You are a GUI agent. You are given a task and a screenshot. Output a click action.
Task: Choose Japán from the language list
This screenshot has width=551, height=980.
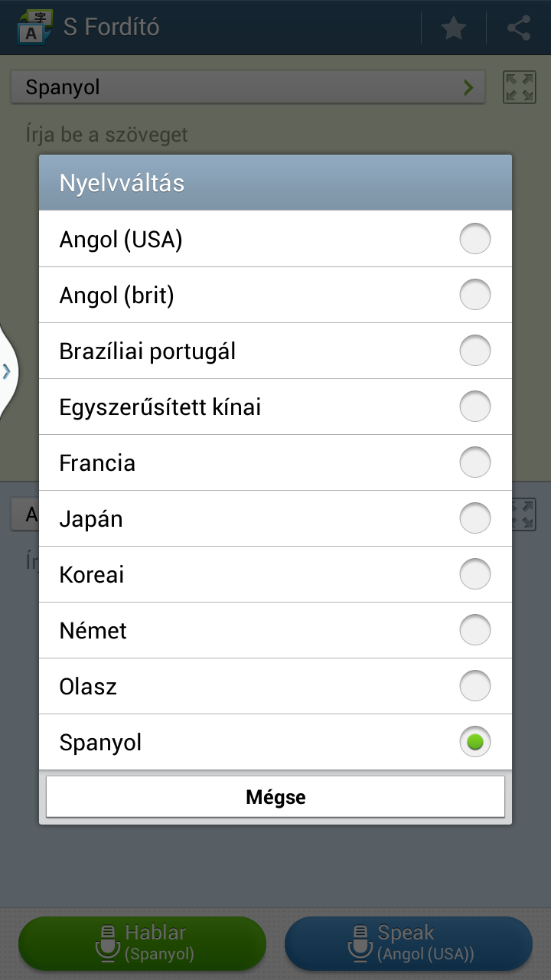click(x=275, y=518)
